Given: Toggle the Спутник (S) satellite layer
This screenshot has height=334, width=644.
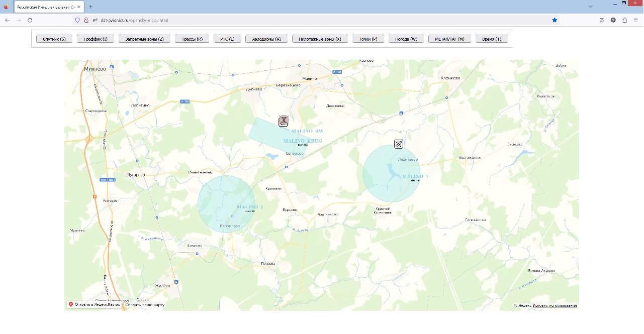Looking at the screenshot, I should click(x=54, y=39).
